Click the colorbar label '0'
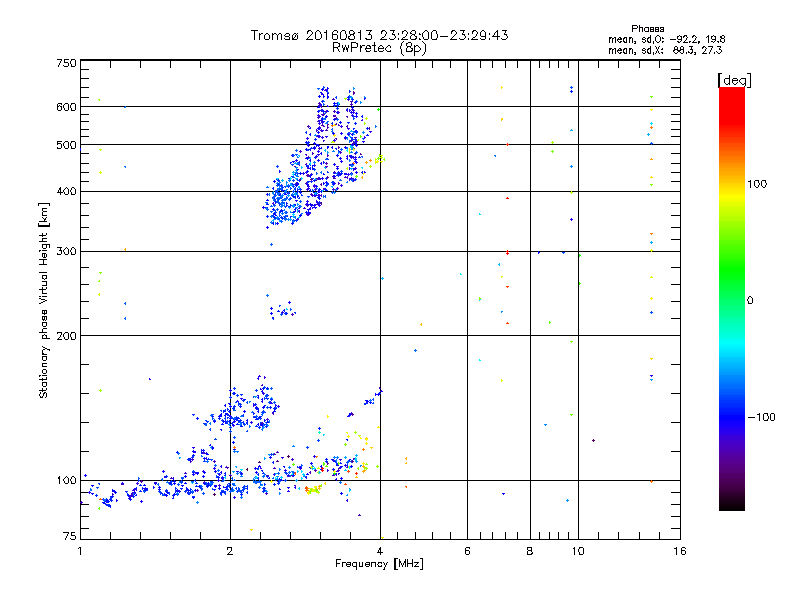800x600 pixels. pyautogui.click(x=750, y=301)
